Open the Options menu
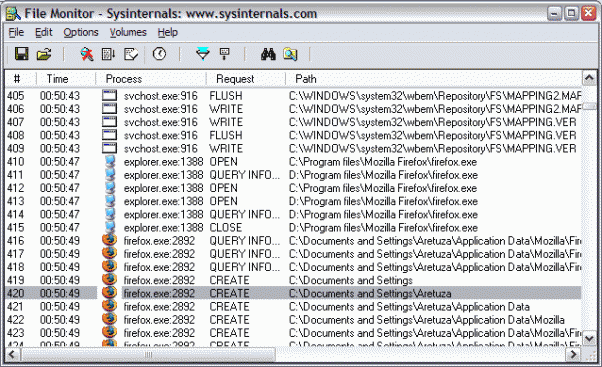 coord(81,32)
